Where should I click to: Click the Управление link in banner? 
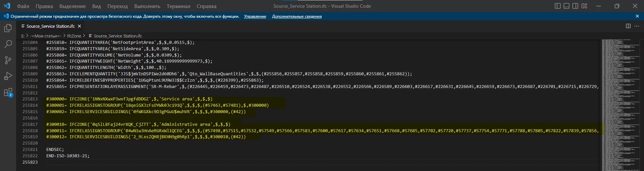point(255,16)
